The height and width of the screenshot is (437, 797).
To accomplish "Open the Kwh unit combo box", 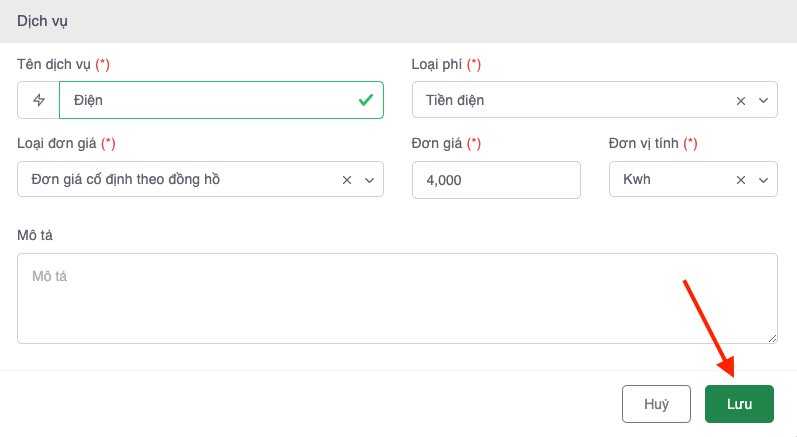I will point(670,180).
